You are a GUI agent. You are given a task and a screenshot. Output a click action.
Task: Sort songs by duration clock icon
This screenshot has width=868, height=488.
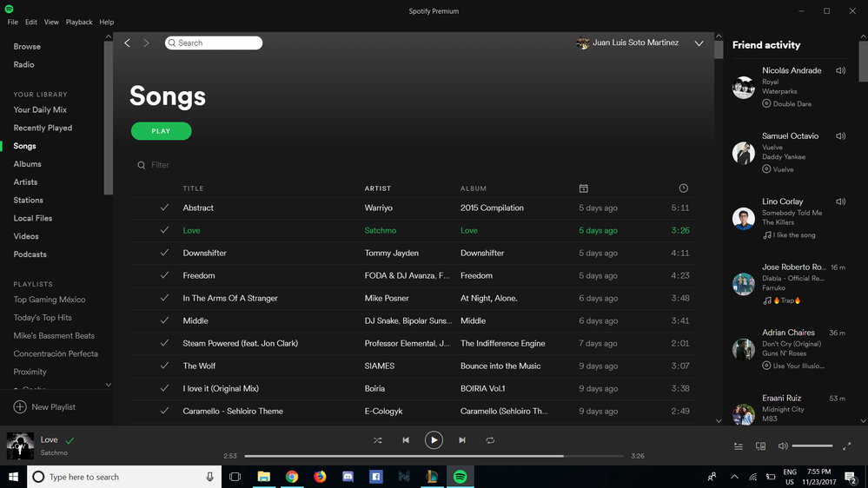pos(684,188)
